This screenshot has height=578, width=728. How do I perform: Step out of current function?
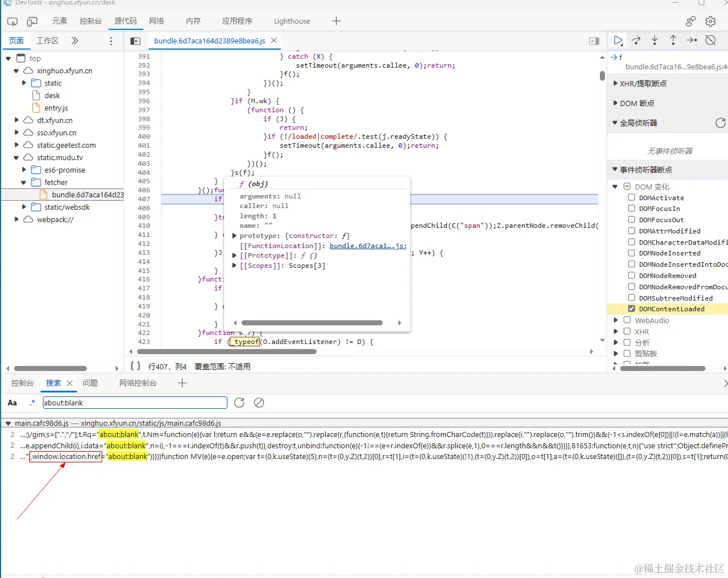[x=673, y=40]
